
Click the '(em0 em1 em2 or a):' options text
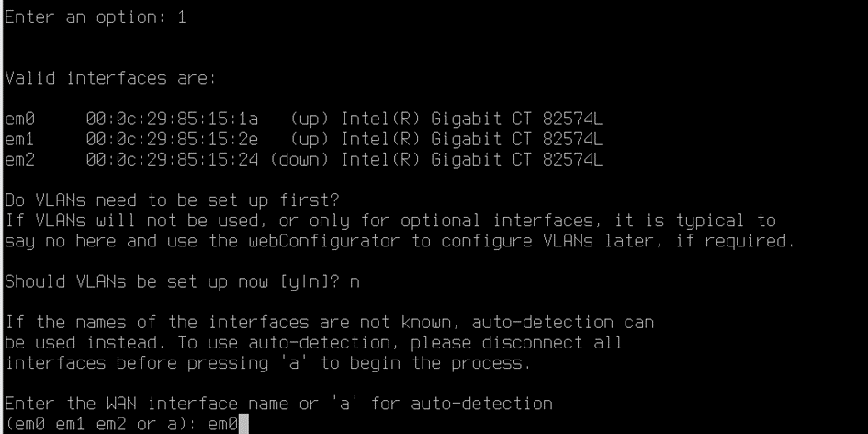click(x=101, y=425)
